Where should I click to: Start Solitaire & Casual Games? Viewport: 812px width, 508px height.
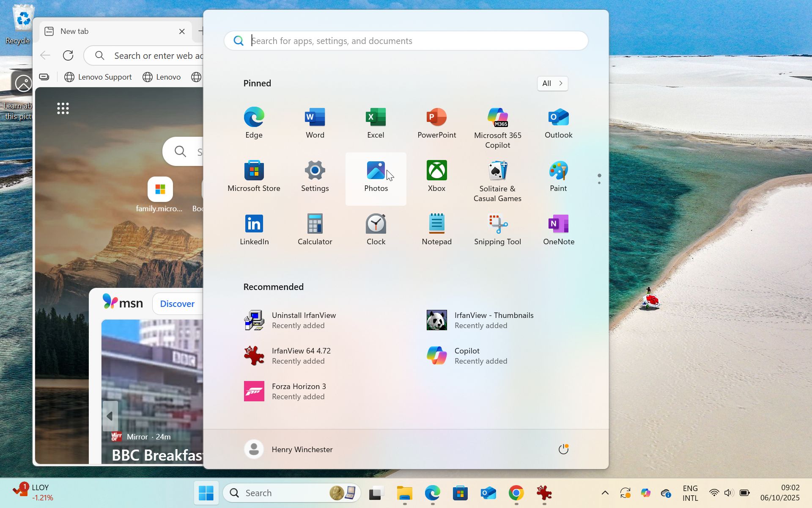[x=497, y=181]
